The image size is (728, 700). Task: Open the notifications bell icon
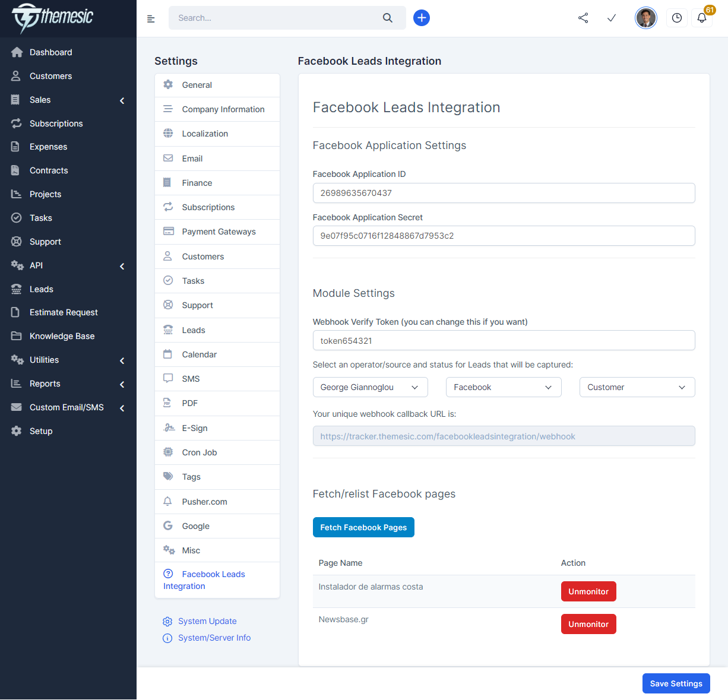(x=702, y=18)
